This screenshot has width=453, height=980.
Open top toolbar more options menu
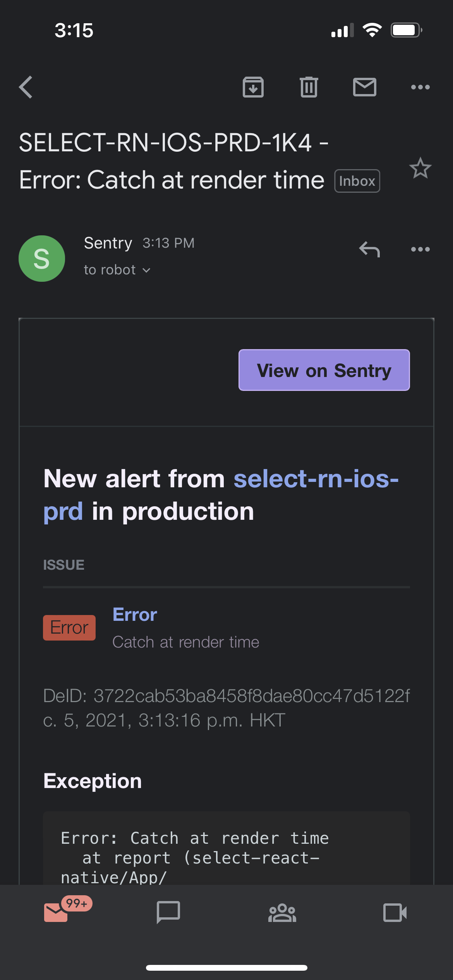pyautogui.click(x=420, y=87)
